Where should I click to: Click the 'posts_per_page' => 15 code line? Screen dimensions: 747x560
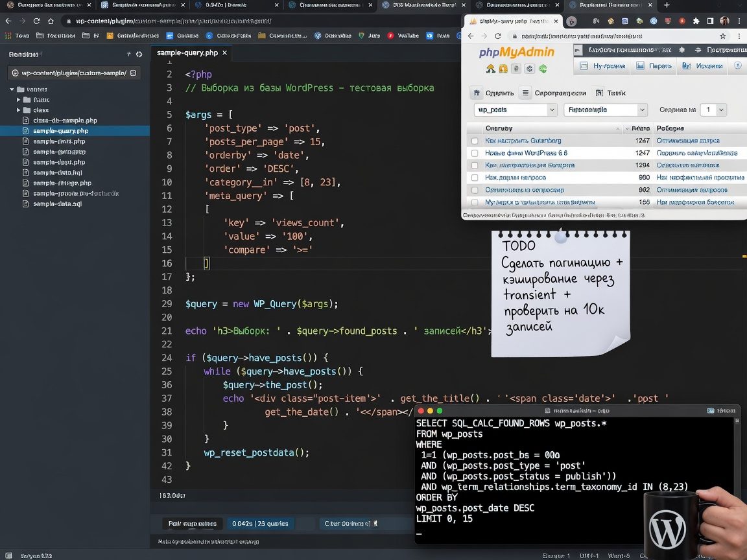click(x=265, y=142)
